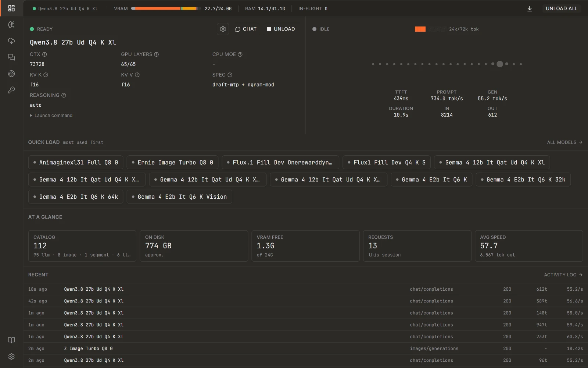The image size is (588, 368).
Task: Click images/generations endpoint text
Action: pos(434,348)
